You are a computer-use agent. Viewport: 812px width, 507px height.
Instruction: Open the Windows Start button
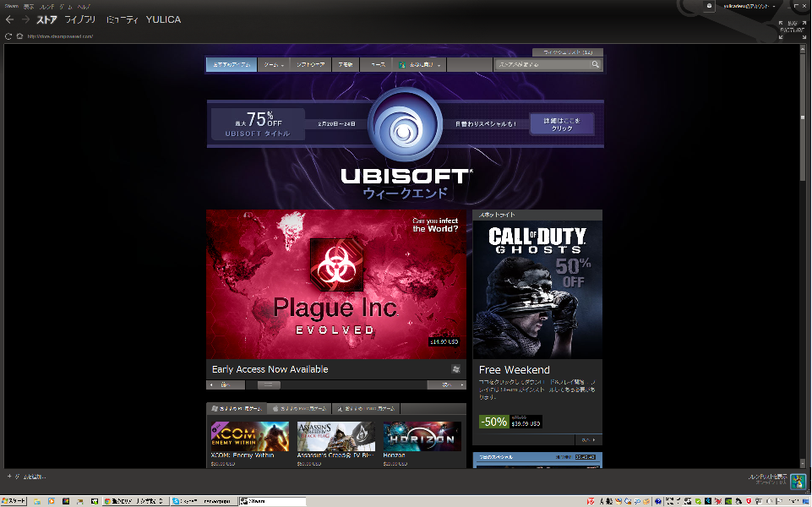14,501
